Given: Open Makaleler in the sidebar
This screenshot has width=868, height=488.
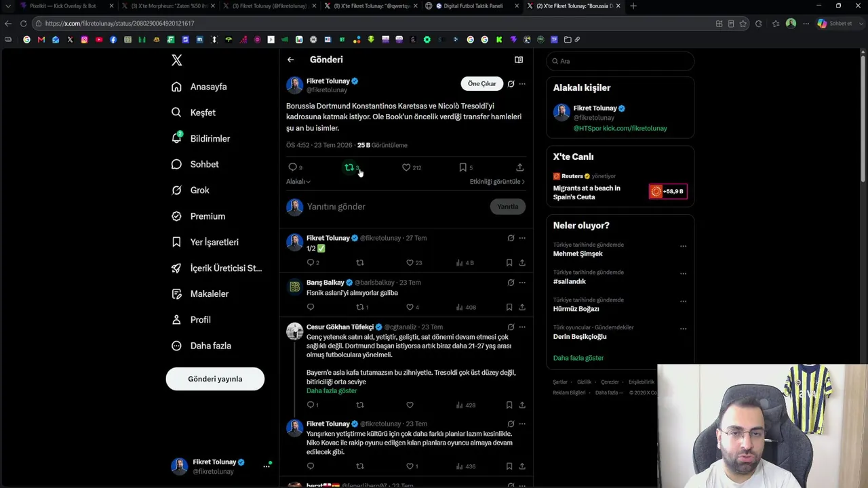Looking at the screenshot, I should tap(200, 293).
